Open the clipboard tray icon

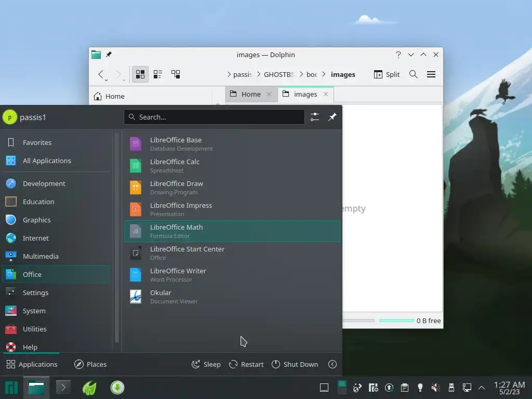(x=404, y=388)
